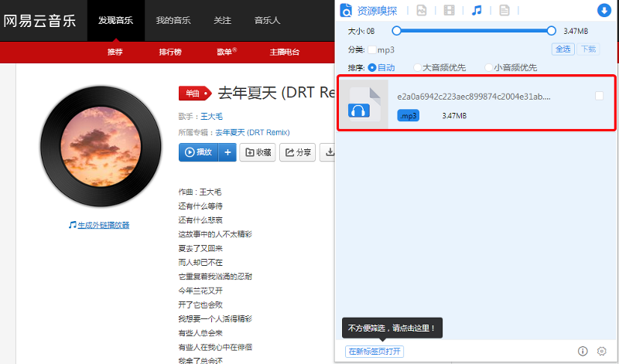Open the 关注 tab
The width and height of the screenshot is (619, 364).
pyautogui.click(x=222, y=21)
